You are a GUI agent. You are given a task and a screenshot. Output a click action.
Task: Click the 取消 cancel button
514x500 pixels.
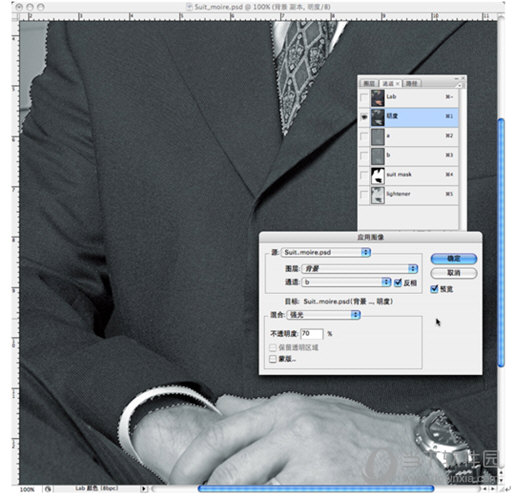(454, 273)
